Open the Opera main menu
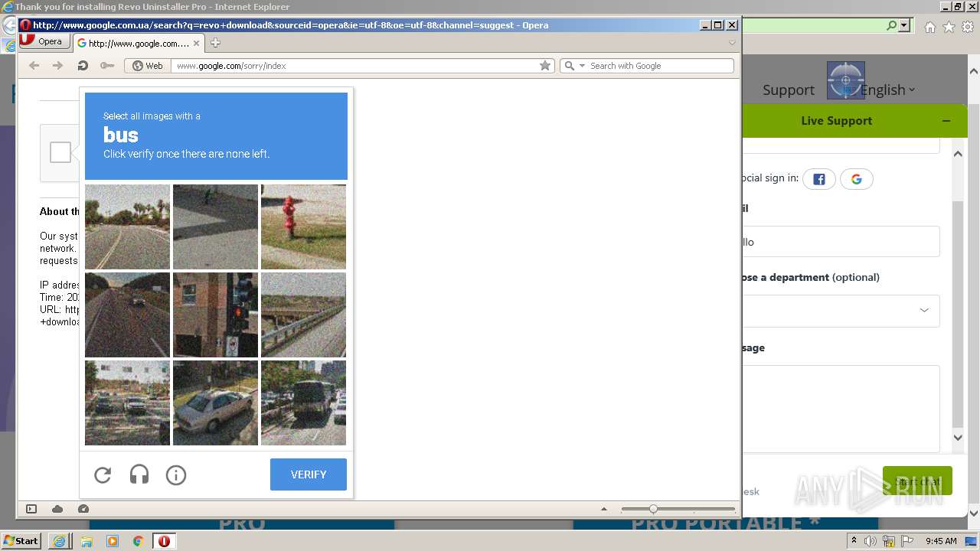 click(44, 41)
